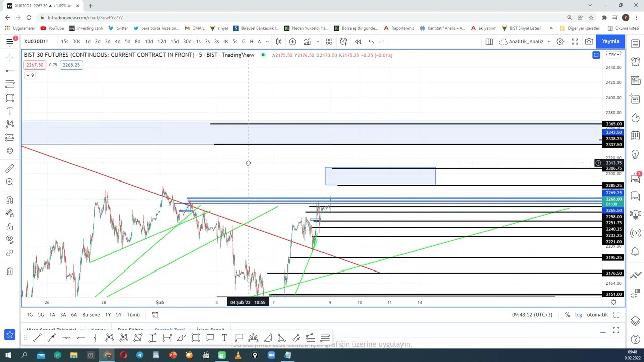Open chart layout selection
Viewport: 644px width, 362px height.
[489, 41]
